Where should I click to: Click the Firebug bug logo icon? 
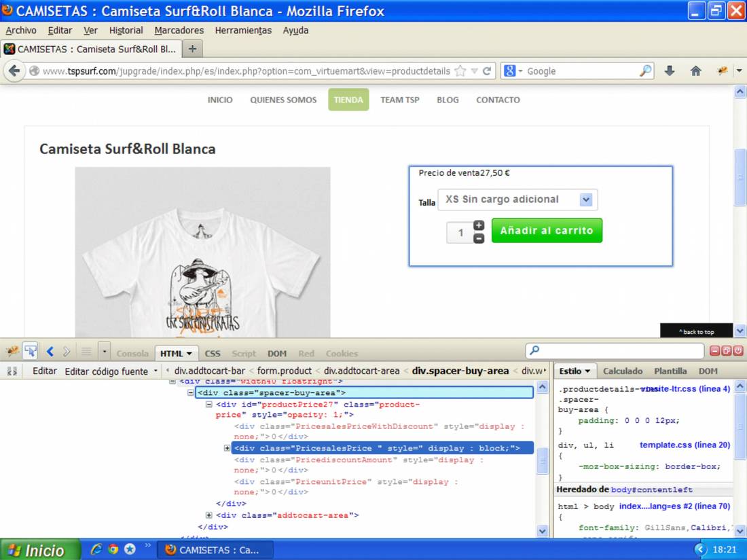pyautogui.click(x=12, y=352)
